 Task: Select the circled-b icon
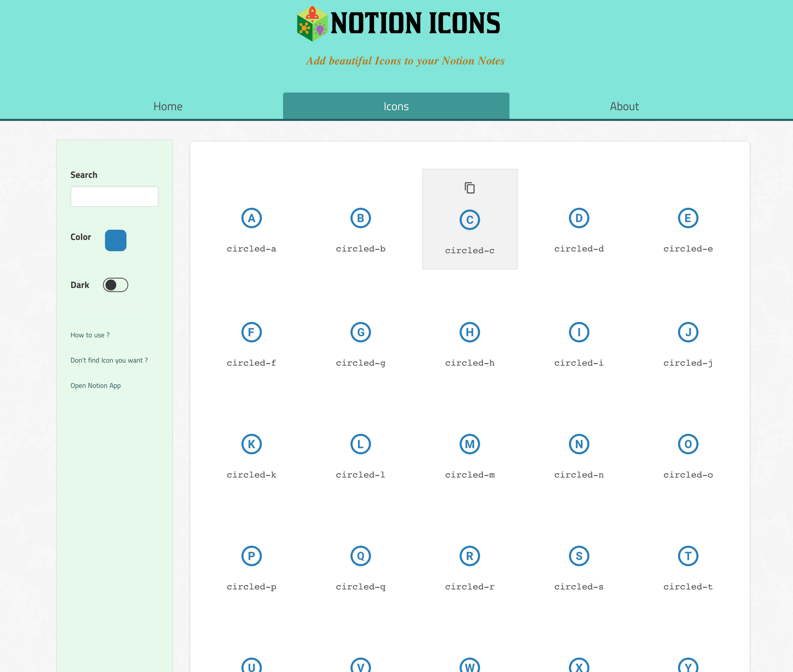[x=360, y=218]
